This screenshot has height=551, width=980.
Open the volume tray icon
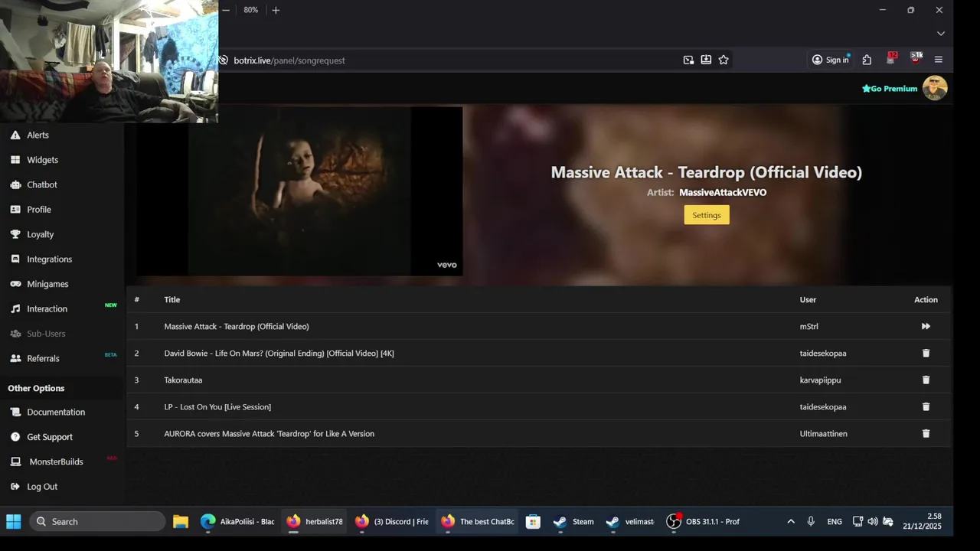[x=873, y=522]
